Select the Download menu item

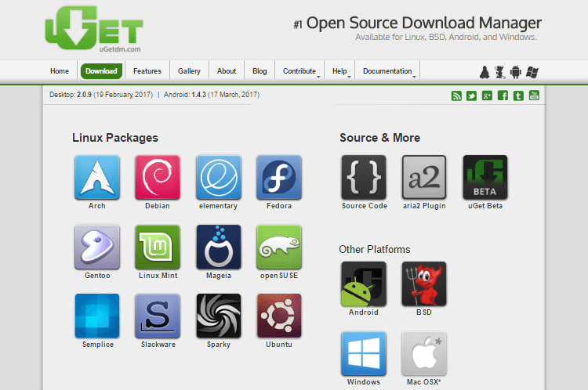(x=101, y=71)
